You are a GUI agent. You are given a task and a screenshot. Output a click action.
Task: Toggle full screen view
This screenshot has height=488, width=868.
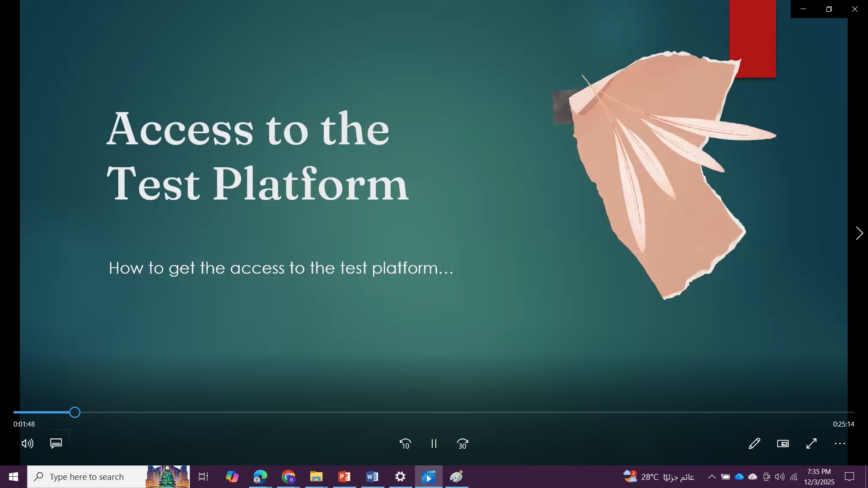811,444
